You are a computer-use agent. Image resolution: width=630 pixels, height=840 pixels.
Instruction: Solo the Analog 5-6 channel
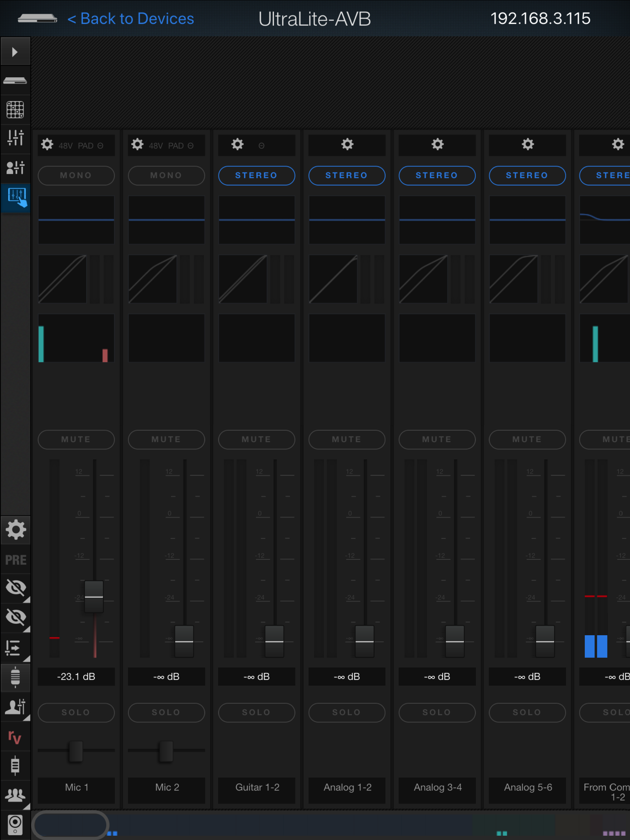point(527,712)
